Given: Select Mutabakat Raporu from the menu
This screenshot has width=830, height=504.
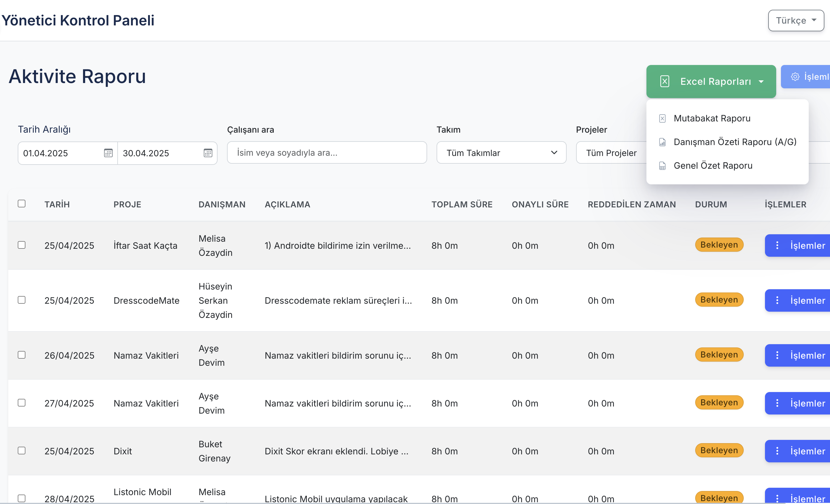Looking at the screenshot, I should click(x=727, y=118).
